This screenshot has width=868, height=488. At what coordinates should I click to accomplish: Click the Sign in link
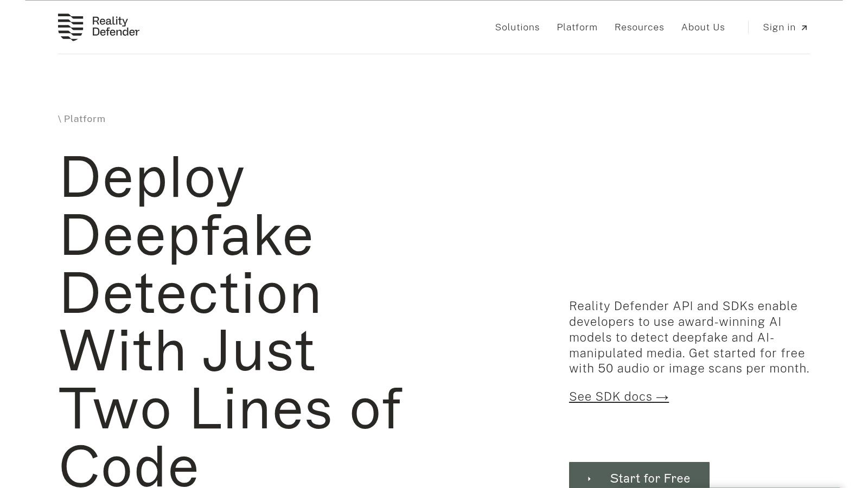785,27
